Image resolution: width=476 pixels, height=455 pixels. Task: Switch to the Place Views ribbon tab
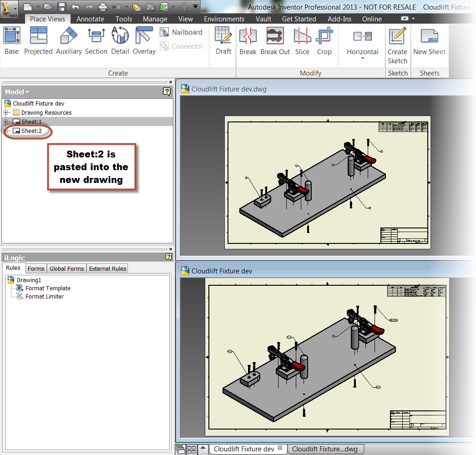tap(47, 19)
